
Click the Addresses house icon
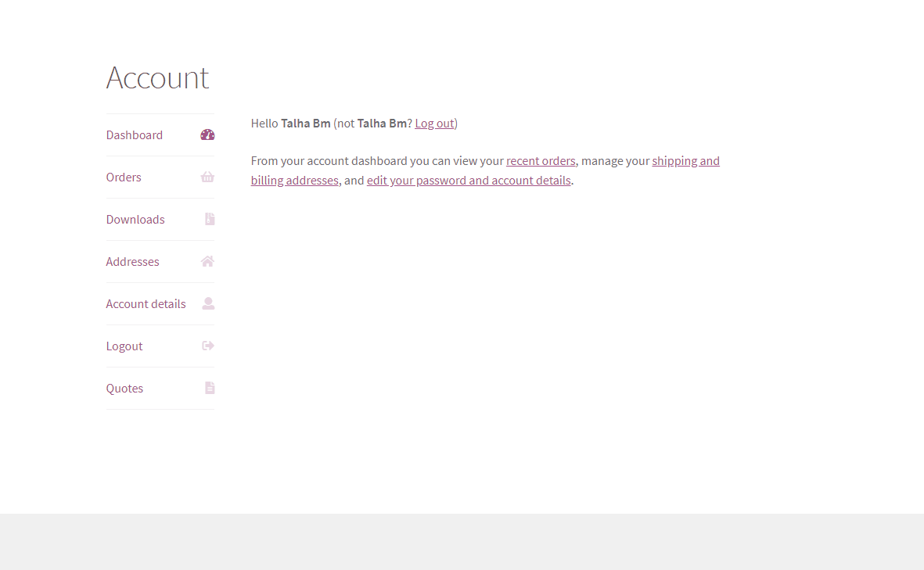pos(207,261)
